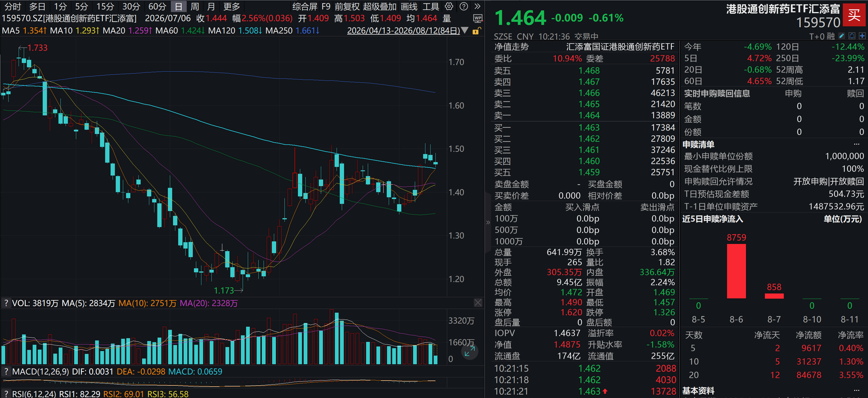
Task: Open 更多 more periods dropdown
Action: [x=232, y=6]
